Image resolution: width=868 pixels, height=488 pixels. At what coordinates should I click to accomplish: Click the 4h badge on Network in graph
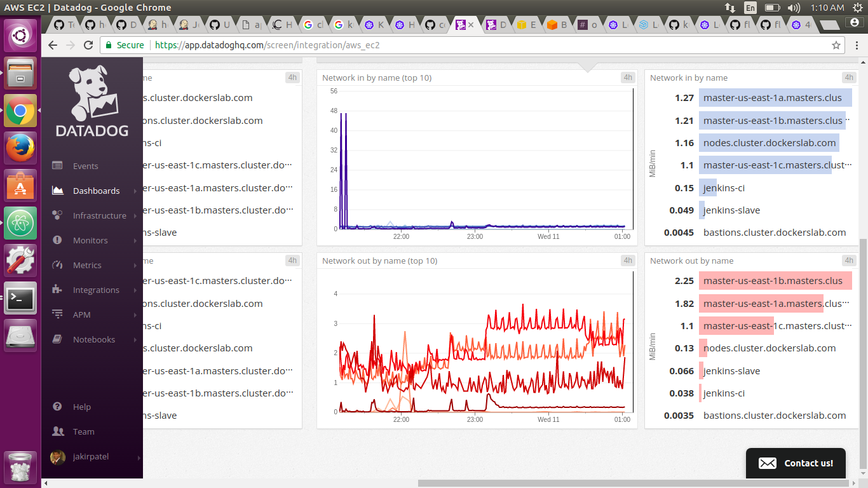point(628,78)
